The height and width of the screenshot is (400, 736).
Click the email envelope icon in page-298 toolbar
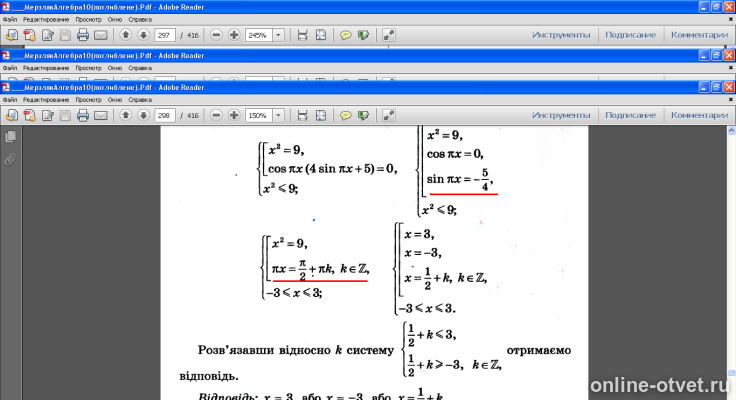pos(100,115)
